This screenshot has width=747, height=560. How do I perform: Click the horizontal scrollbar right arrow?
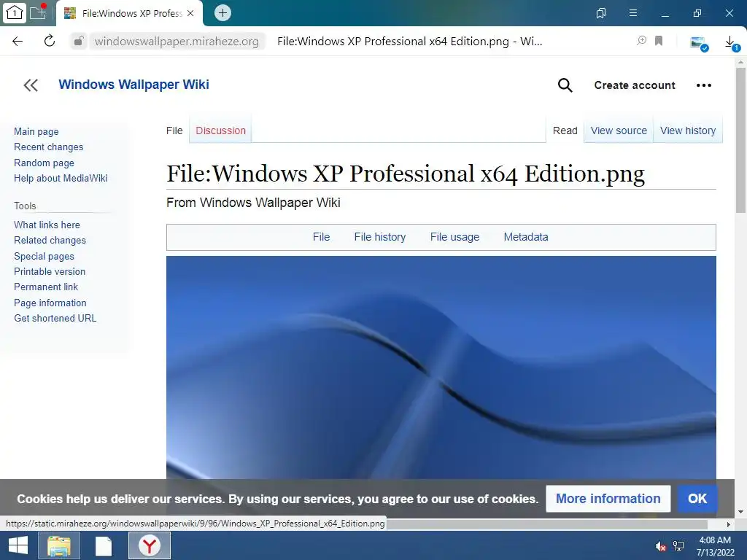[x=729, y=524]
